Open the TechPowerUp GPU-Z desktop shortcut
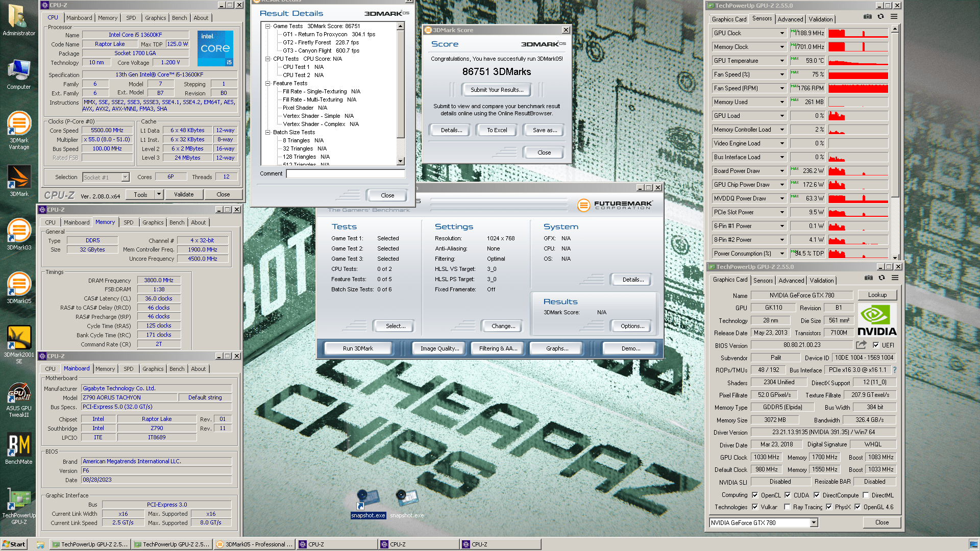The width and height of the screenshot is (980, 551). coord(19,506)
